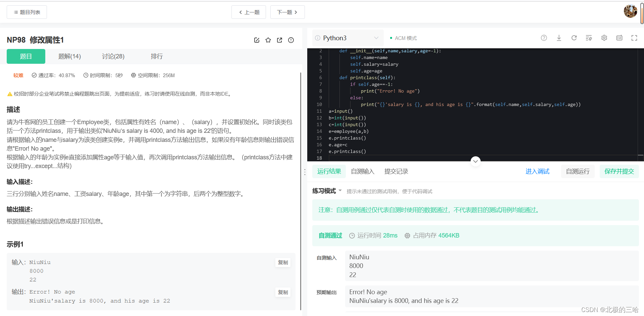Enter fullscreen with the fullscreen icon
The image size is (644, 316).
(x=634, y=38)
